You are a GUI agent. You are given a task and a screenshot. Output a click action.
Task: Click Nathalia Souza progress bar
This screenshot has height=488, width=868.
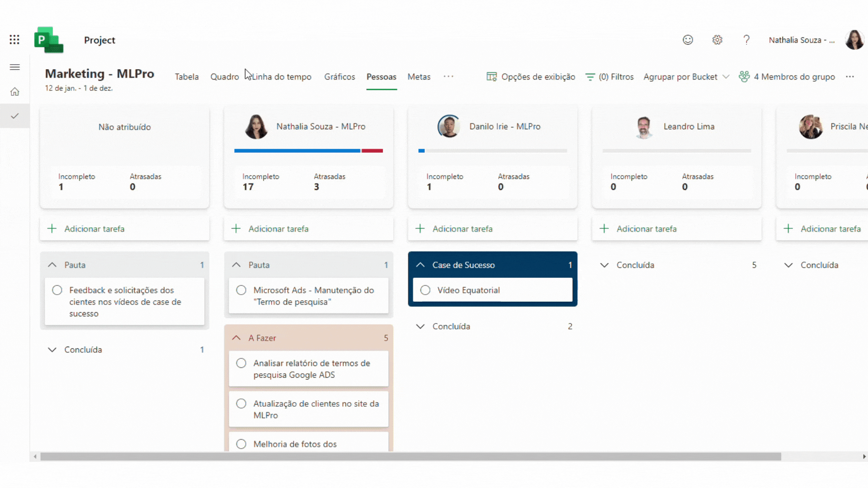pyautogui.click(x=308, y=151)
